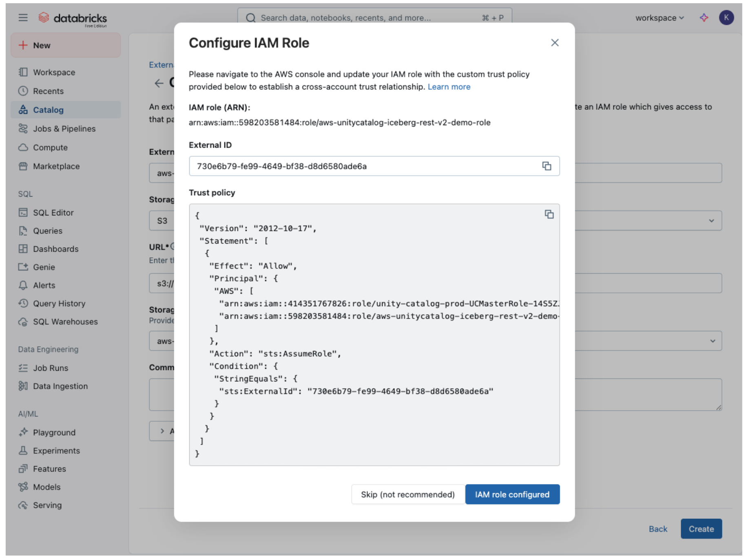Viewport: 746px width, 560px height.
Task: Open the assistant sparkle icon in top bar
Action: point(704,18)
